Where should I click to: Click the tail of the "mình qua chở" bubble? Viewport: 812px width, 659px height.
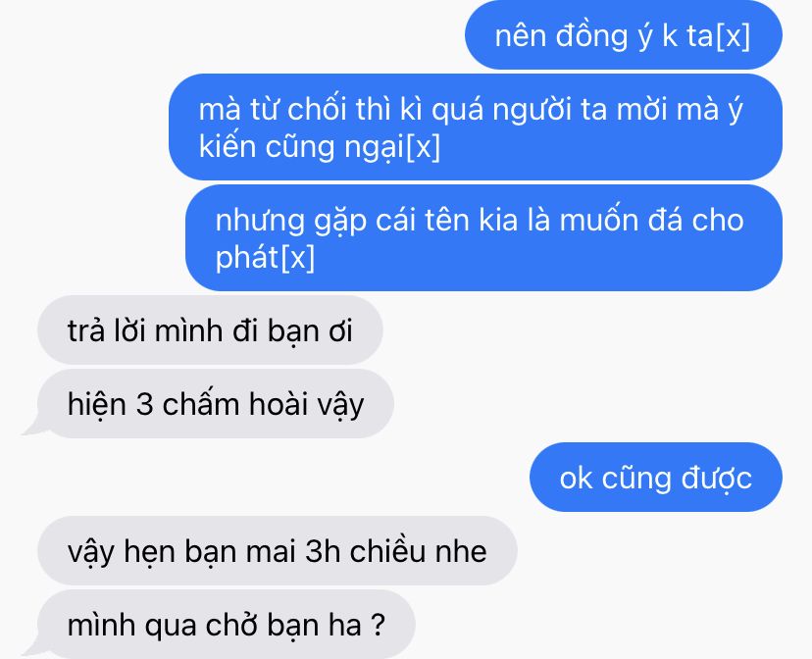click(x=35, y=645)
